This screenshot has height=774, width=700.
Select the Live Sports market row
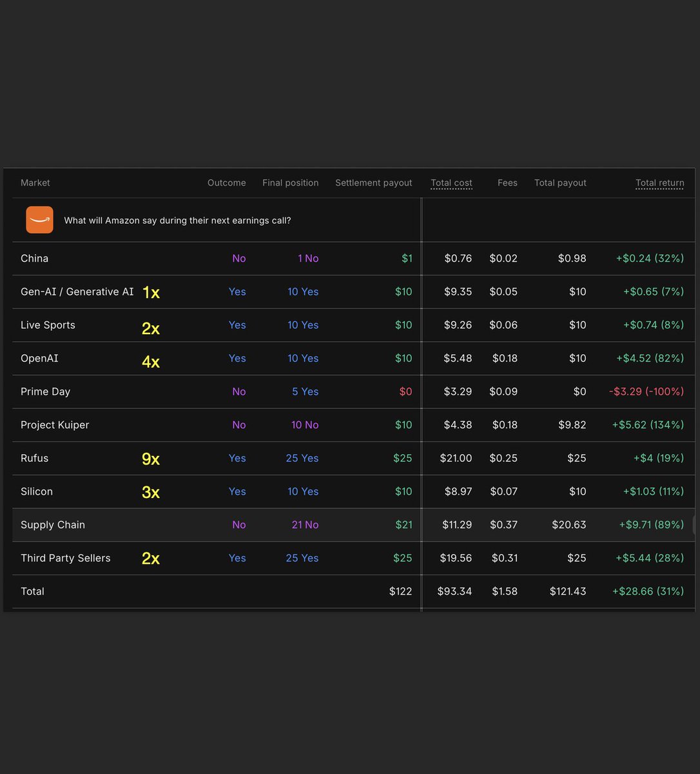(48, 325)
